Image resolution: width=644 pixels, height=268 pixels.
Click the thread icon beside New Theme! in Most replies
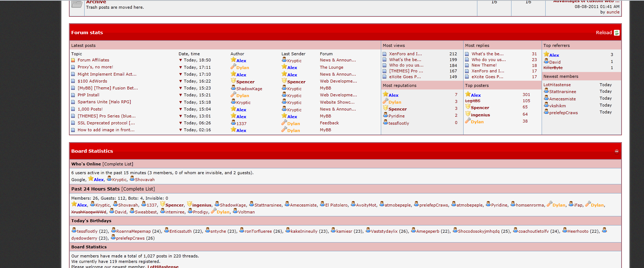(467, 65)
